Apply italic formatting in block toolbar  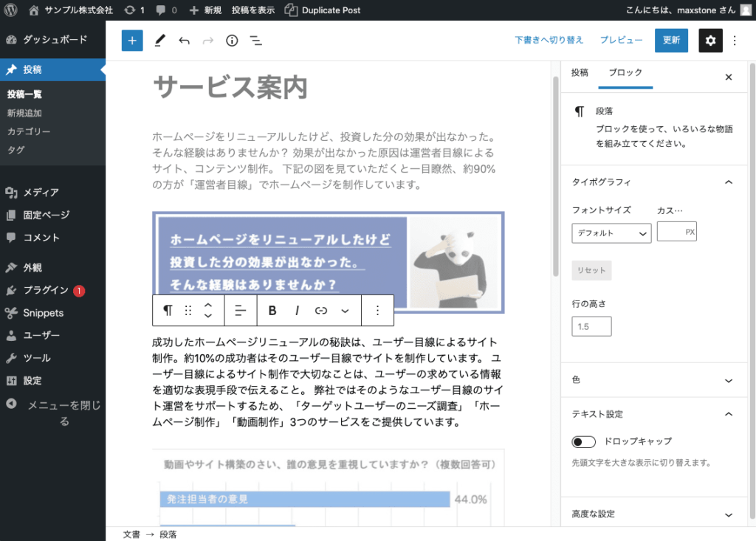click(296, 310)
